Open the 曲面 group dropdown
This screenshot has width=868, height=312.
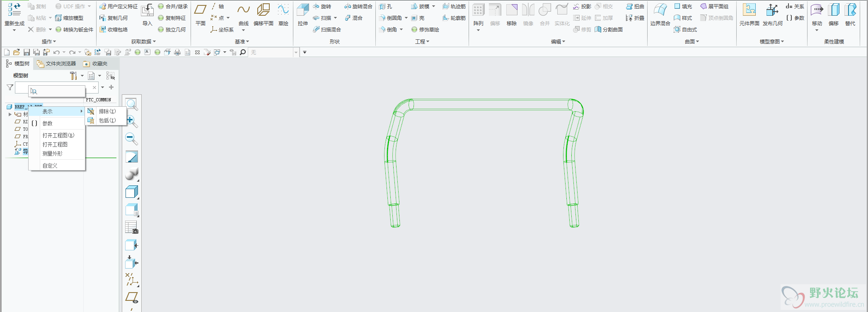[692, 41]
